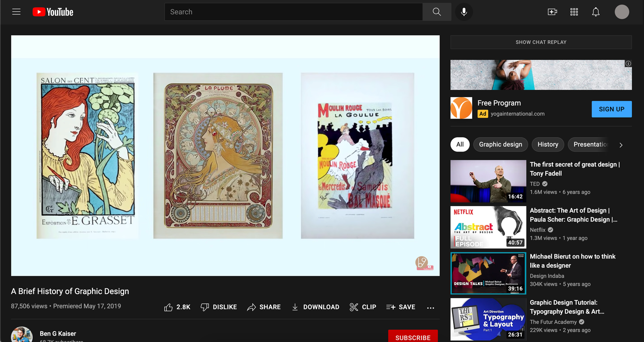Click the Sign Up ad button
Viewport: 644px width, 342px height.
(612, 109)
